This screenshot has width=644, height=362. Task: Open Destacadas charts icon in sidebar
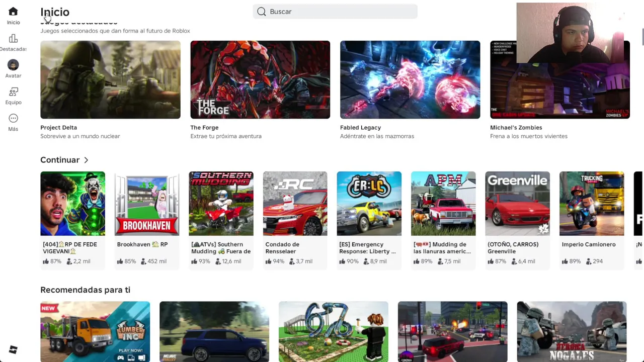pos(13,39)
